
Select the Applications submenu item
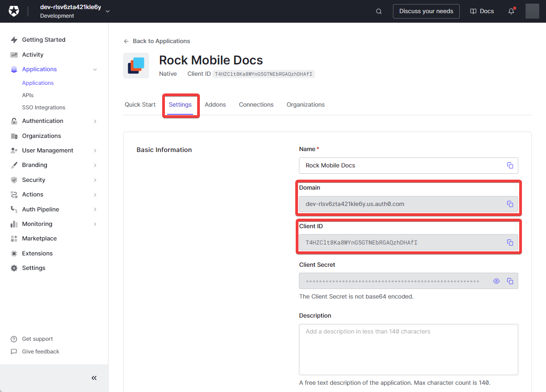coord(38,83)
